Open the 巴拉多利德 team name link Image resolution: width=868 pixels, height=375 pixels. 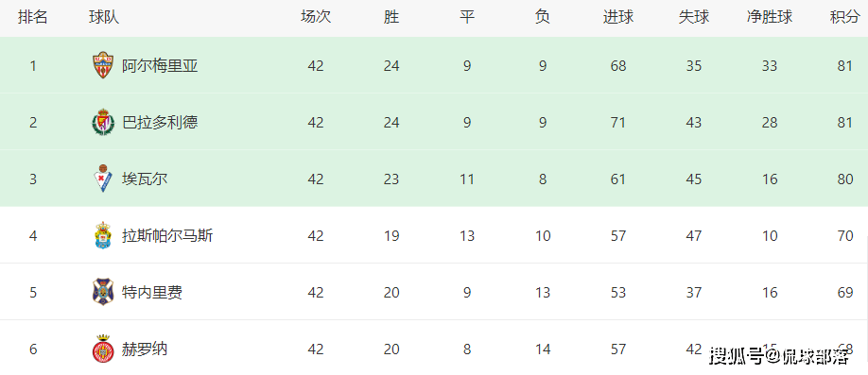pyautogui.click(x=160, y=122)
